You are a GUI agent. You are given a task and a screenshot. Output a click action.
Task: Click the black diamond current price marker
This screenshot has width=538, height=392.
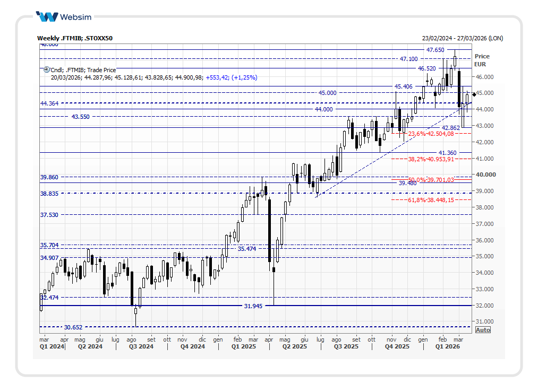coord(474,94)
